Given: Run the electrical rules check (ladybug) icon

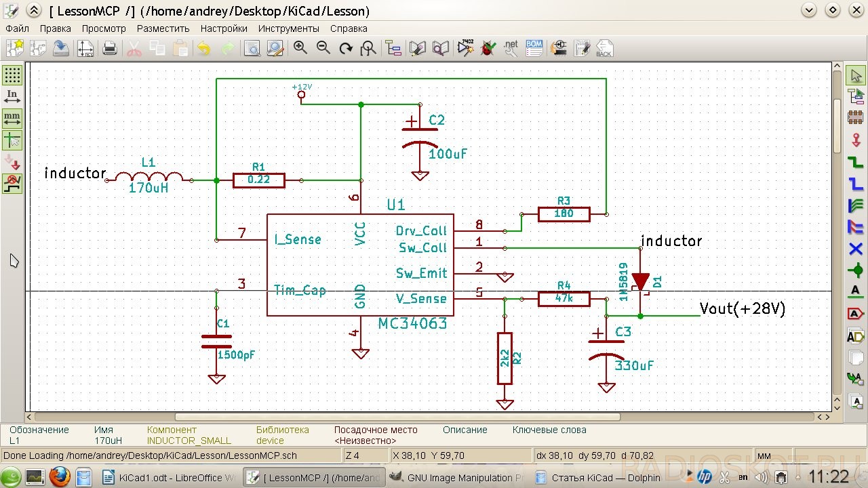Looking at the screenshot, I should pyautogui.click(x=487, y=47).
